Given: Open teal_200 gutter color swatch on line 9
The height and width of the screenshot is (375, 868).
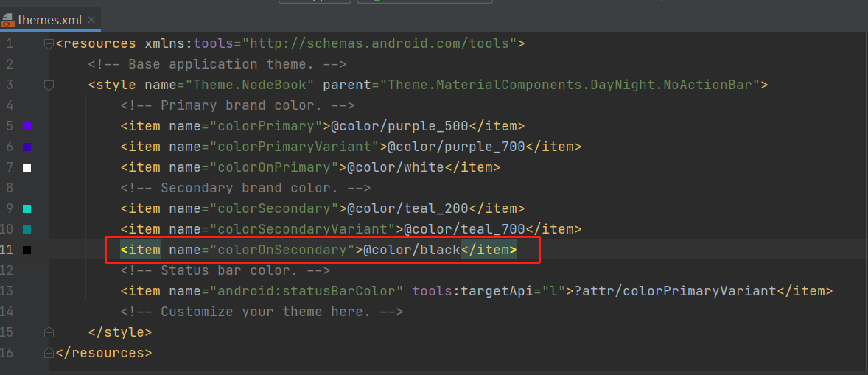Looking at the screenshot, I should 27,209.
